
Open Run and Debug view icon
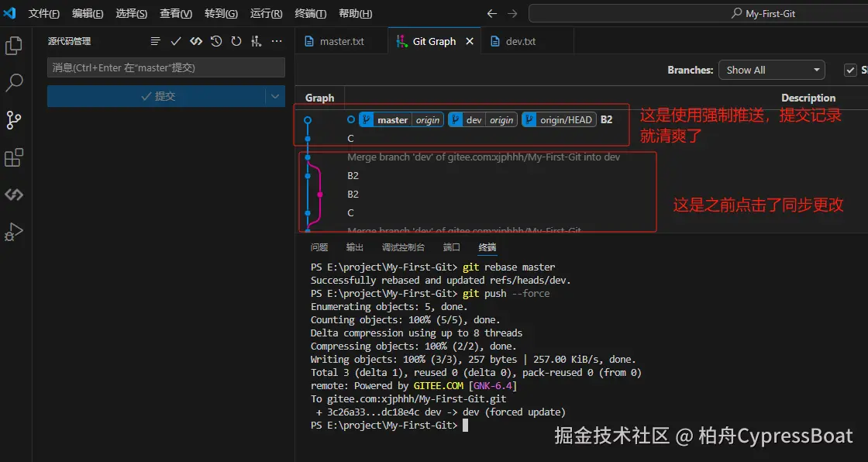[x=14, y=232]
